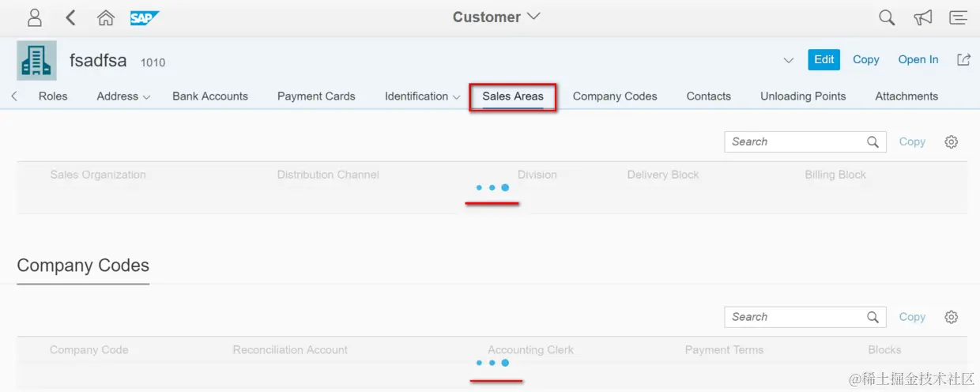The width and height of the screenshot is (980, 392).
Task: Open Company Codes table settings gear
Action: pyautogui.click(x=952, y=317)
